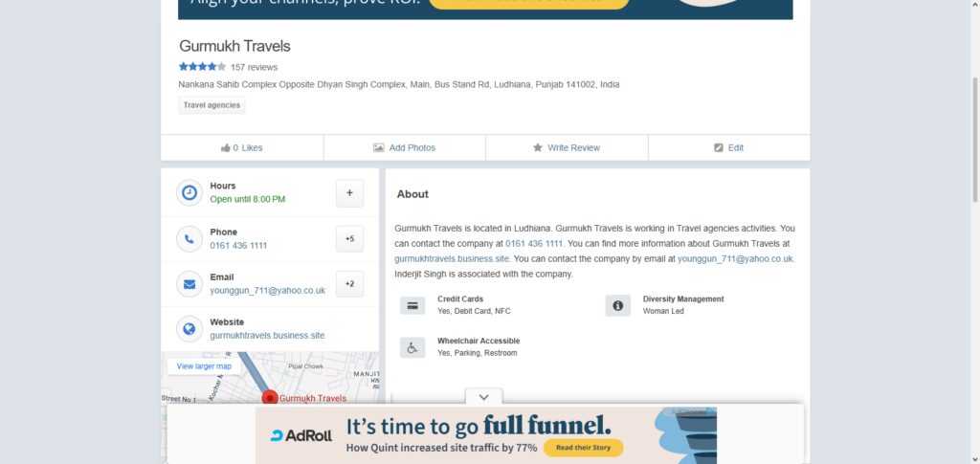
Task: Open Write Review tab
Action: [567, 148]
